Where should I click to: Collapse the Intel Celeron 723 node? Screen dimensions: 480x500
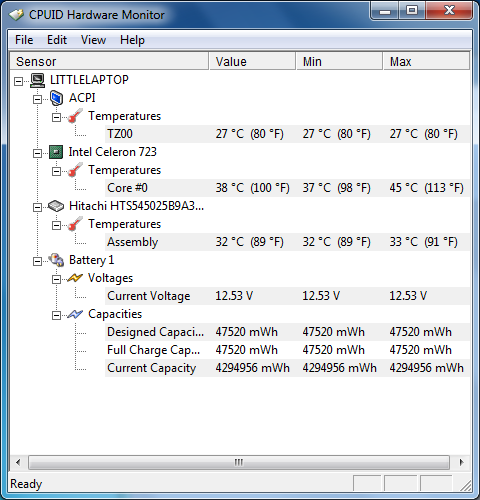[38, 153]
